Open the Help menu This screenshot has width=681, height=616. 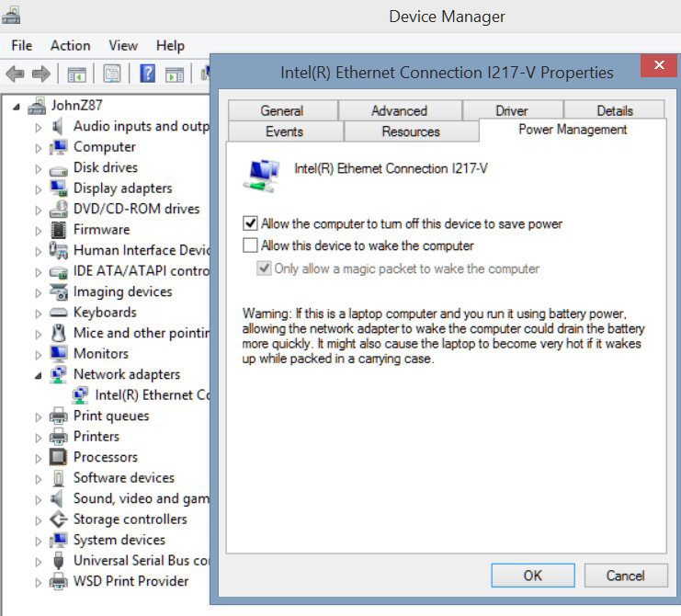pos(170,46)
